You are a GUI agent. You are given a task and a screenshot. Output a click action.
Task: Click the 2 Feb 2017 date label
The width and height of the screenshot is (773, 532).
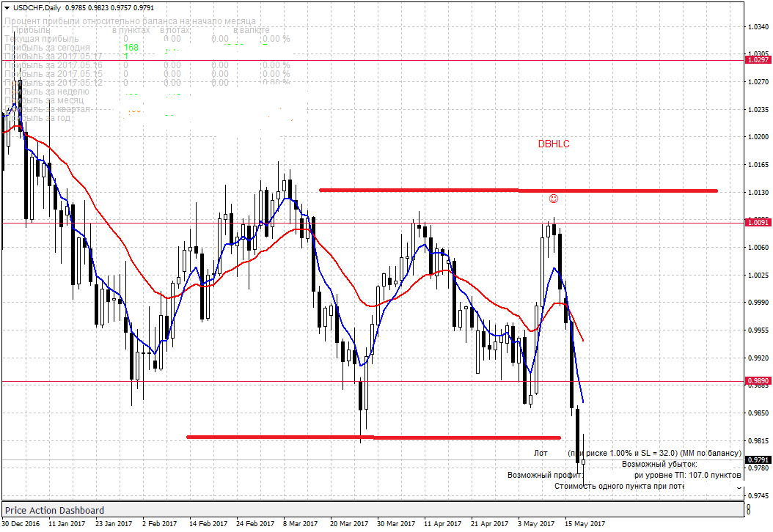coord(159,524)
